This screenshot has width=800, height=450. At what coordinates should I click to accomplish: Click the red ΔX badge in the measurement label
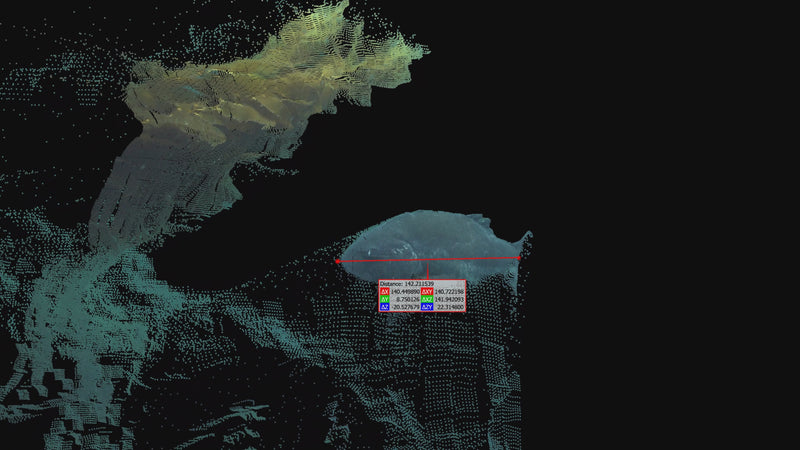(385, 291)
